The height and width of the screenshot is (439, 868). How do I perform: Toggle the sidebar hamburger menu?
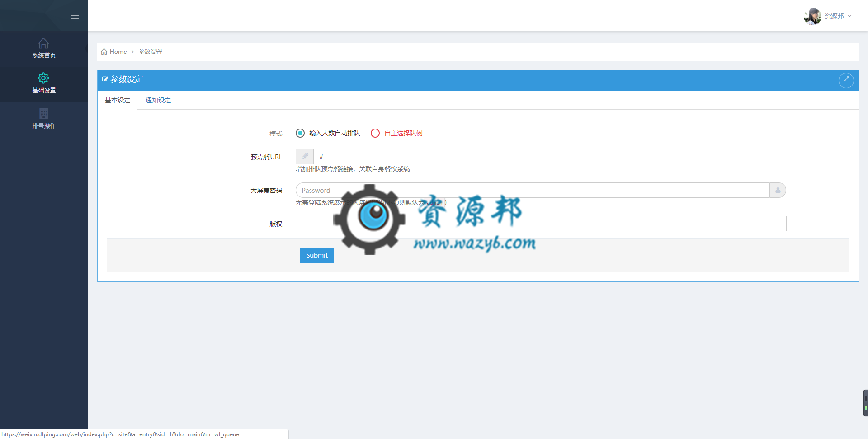(75, 15)
